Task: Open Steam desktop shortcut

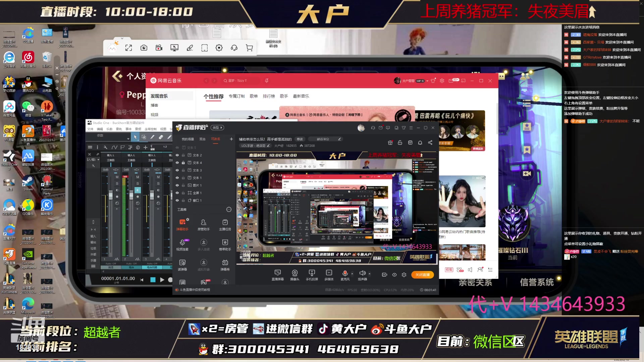Action: [28, 183]
